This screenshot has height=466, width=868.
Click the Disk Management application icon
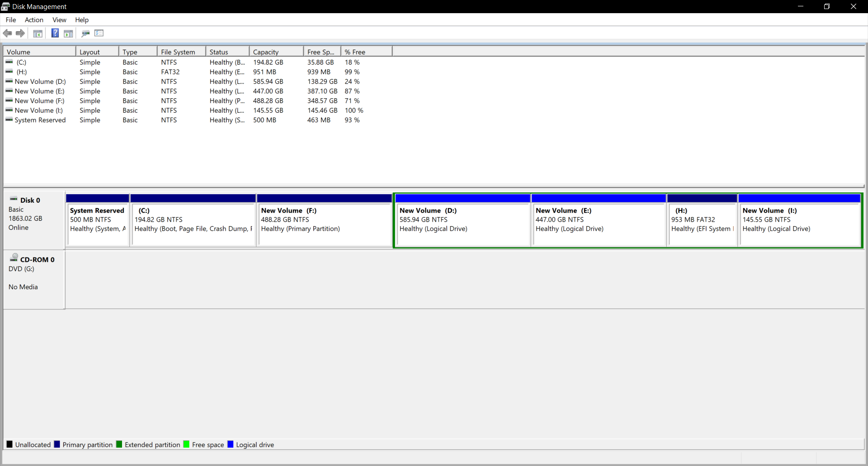point(5,6)
